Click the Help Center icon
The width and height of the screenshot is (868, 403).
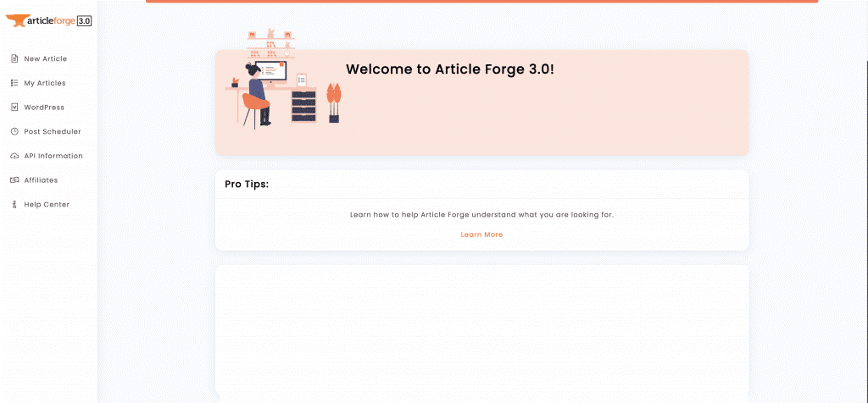click(x=14, y=205)
